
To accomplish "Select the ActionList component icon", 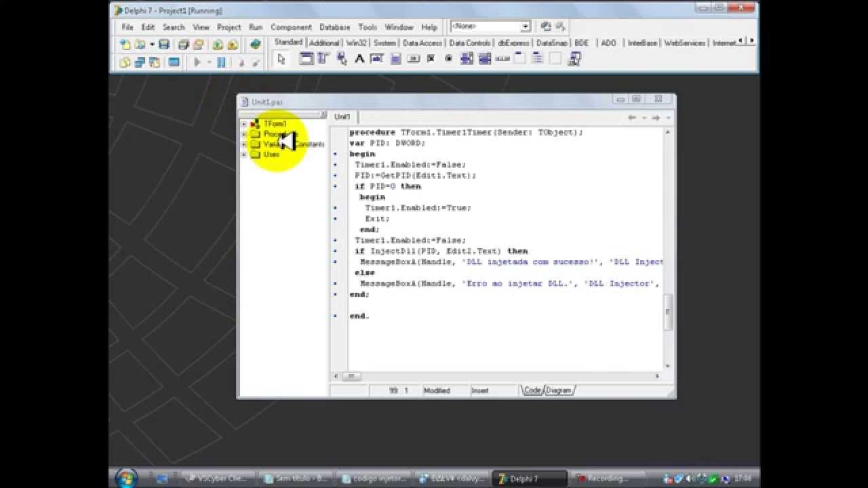I will pos(574,59).
